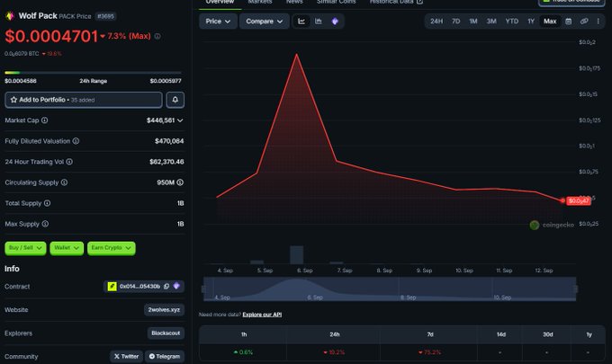Click the $470,084 fully diluted valuation value
Image resolution: width=612 pixels, height=364 pixels.
pyautogui.click(x=169, y=141)
